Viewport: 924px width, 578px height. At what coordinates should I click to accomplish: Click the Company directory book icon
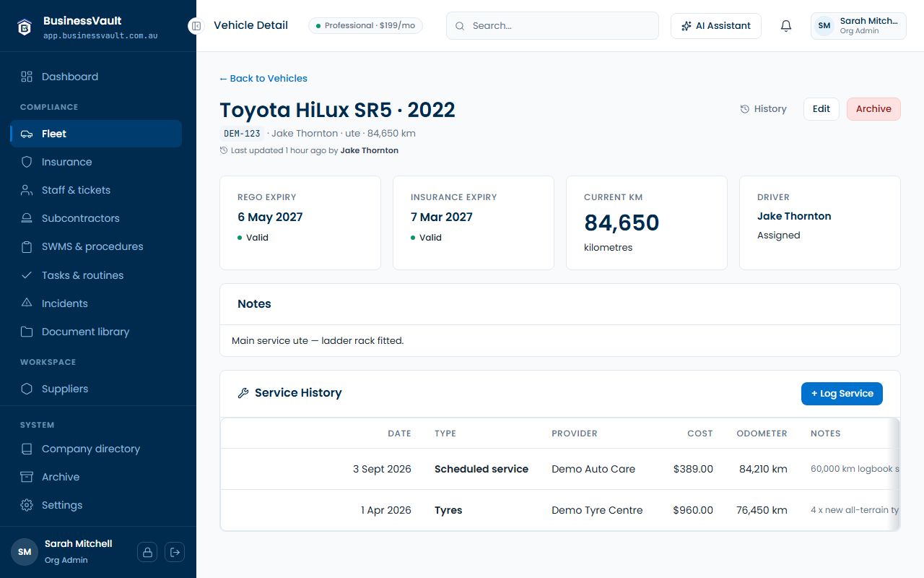point(27,449)
